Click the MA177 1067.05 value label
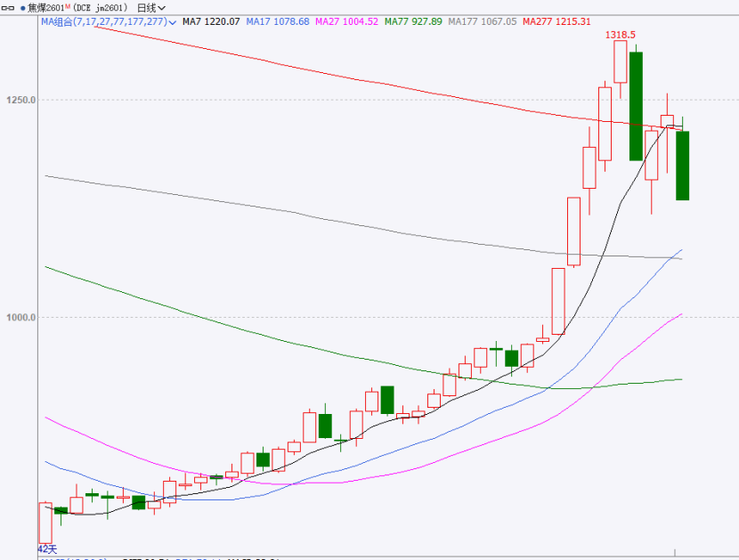 coord(483,21)
